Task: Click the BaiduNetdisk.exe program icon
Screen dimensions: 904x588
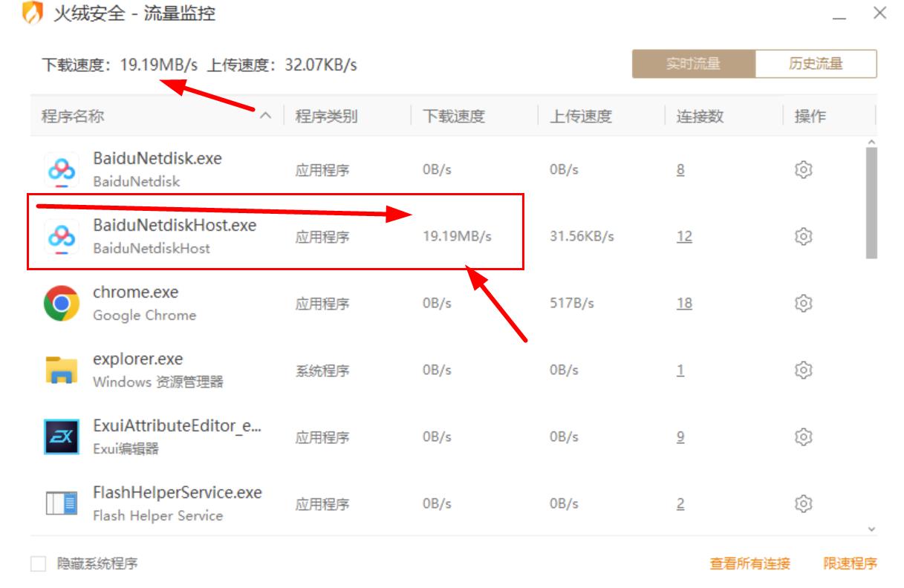Action: (x=62, y=170)
